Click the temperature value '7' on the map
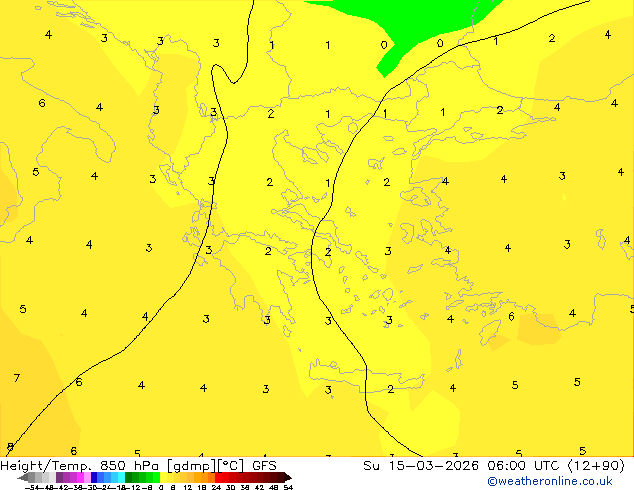Screen dimensions: 634x490 17,378
